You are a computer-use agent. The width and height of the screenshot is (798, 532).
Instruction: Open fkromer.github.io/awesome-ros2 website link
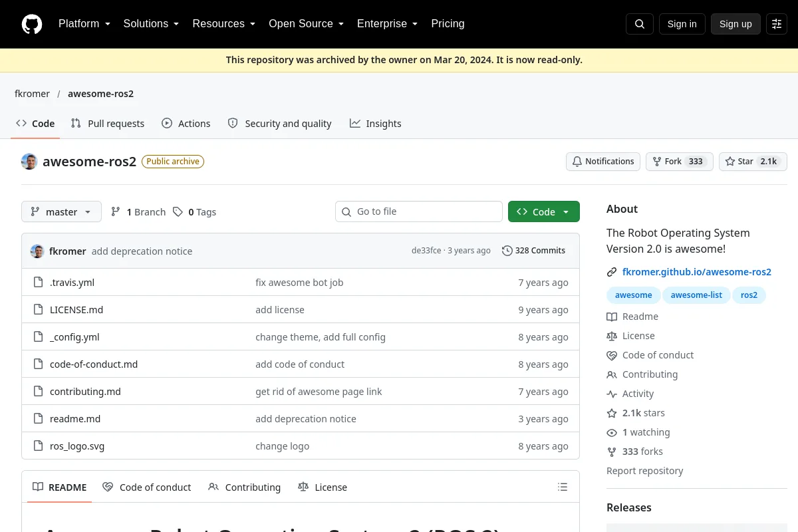coord(697,272)
